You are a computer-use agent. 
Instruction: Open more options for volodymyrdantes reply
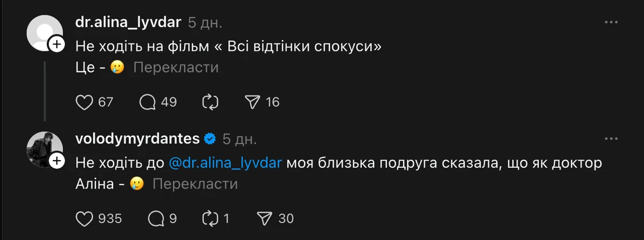coord(612,139)
